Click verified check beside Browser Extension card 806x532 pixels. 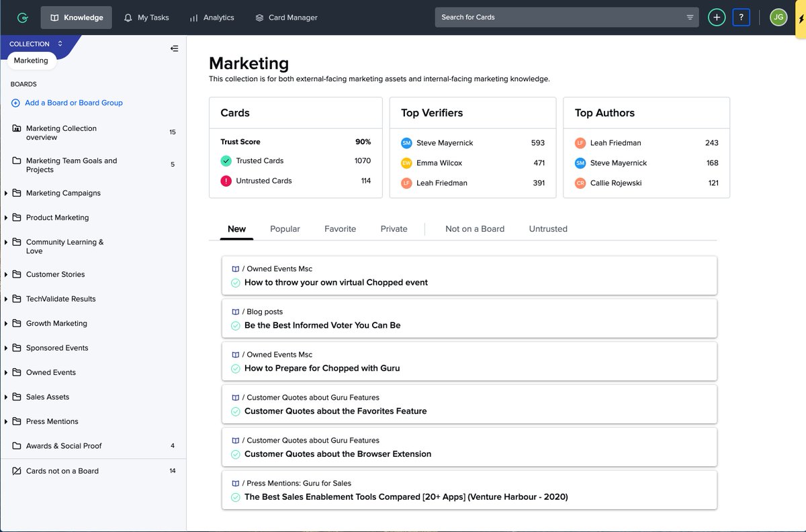pyautogui.click(x=236, y=455)
